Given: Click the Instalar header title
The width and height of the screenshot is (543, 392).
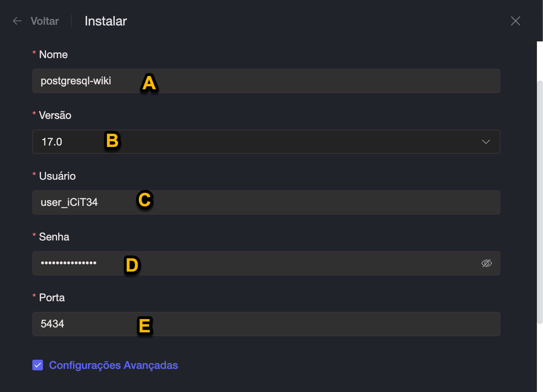Looking at the screenshot, I should tap(106, 21).
